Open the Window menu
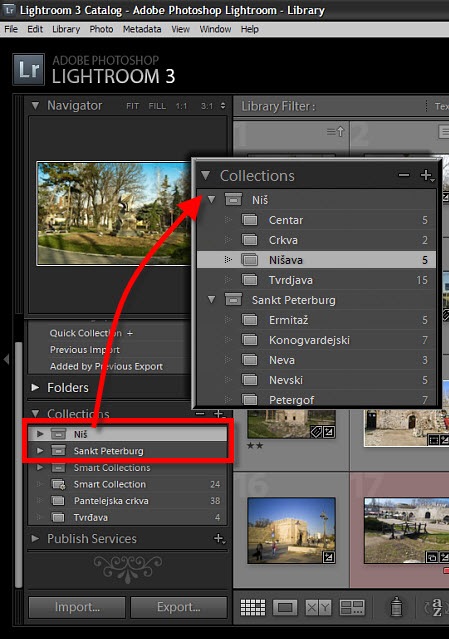The height and width of the screenshot is (639, 449). pyautogui.click(x=215, y=29)
